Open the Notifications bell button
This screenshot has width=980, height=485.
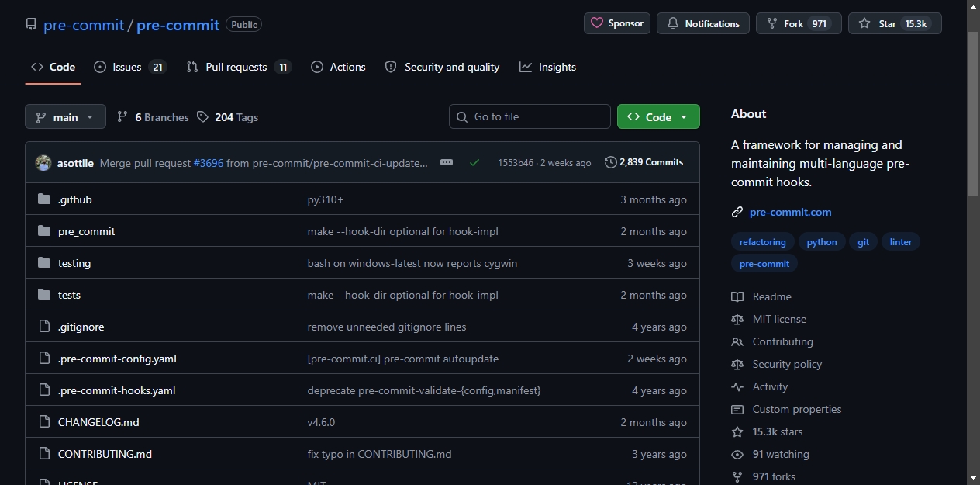(x=703, y=23)
